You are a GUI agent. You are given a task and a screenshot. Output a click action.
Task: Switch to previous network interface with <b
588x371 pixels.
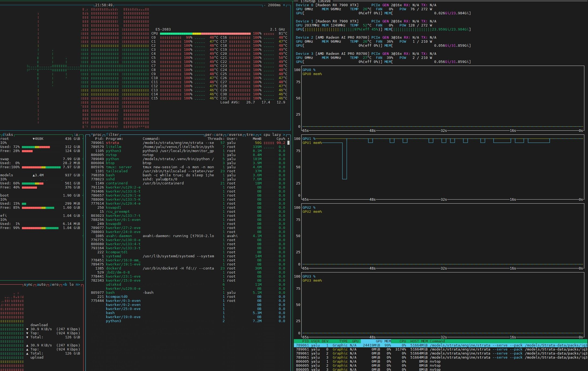65,285
